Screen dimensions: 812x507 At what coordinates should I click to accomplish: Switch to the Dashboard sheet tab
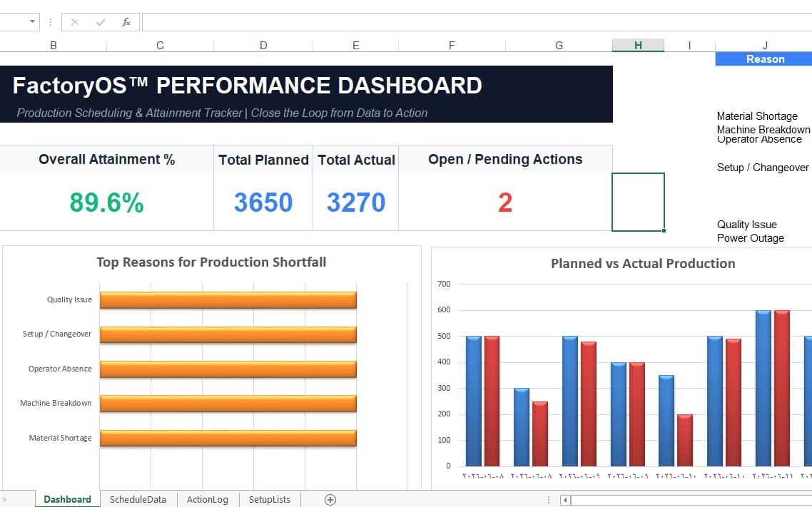coord(67,499)
